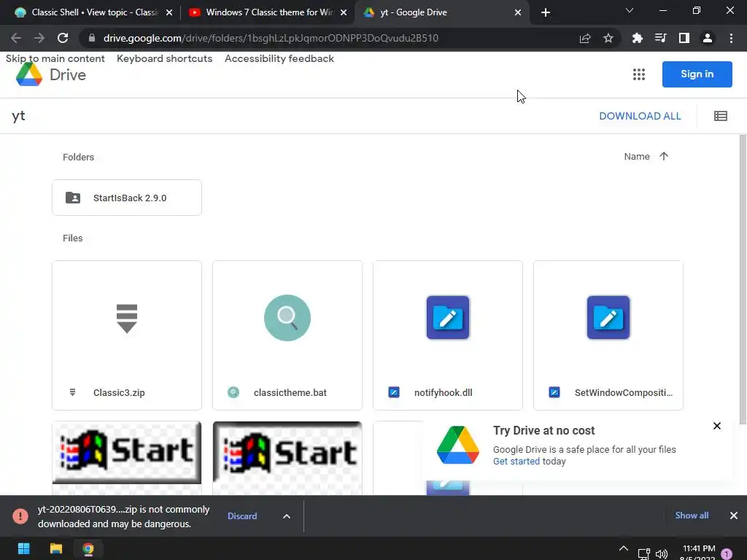Click Skip to main content link
The image size is (747, 560).
pyautogui.click(x=55, y=58)
